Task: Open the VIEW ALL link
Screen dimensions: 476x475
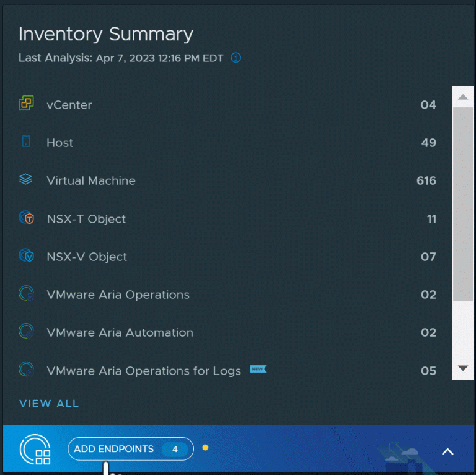Action: pos(49,404)
